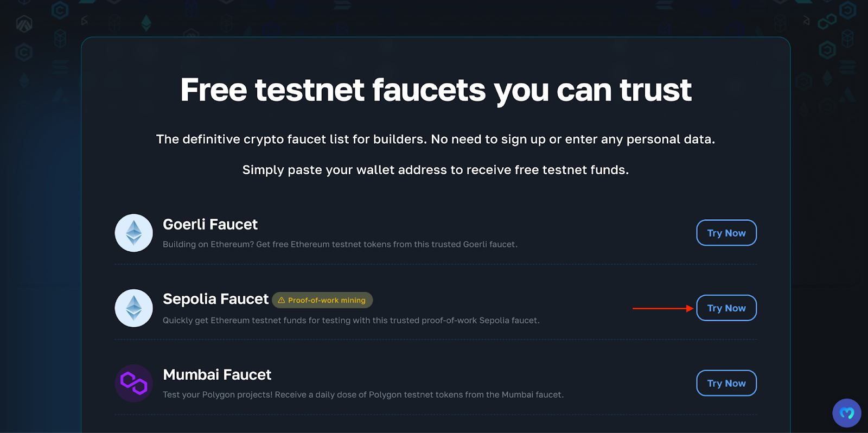Open the chat widget in the bottom-right corner
The width and height of the screenshot is (868, 433).
pos(846,413)
